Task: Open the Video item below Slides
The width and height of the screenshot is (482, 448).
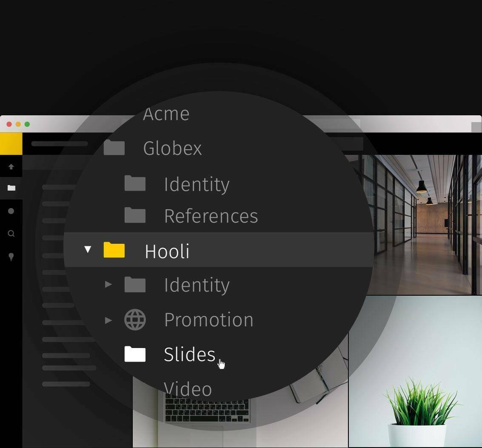Action: tap(188, 388)
